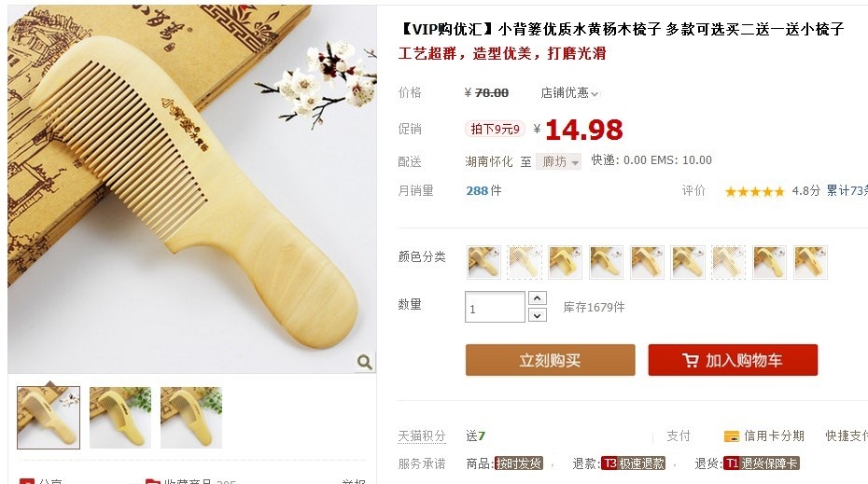
Task: Select the first comb color option
Action: point(483,262)
